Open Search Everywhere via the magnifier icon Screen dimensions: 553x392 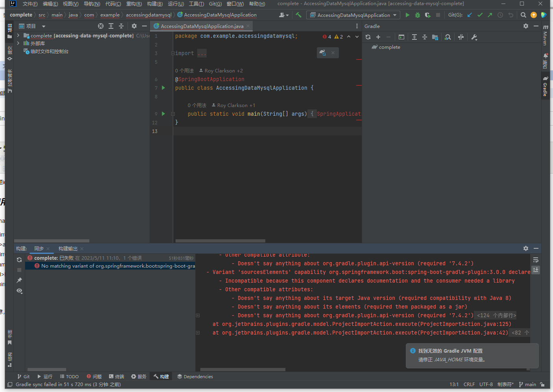tap(523, 15)
